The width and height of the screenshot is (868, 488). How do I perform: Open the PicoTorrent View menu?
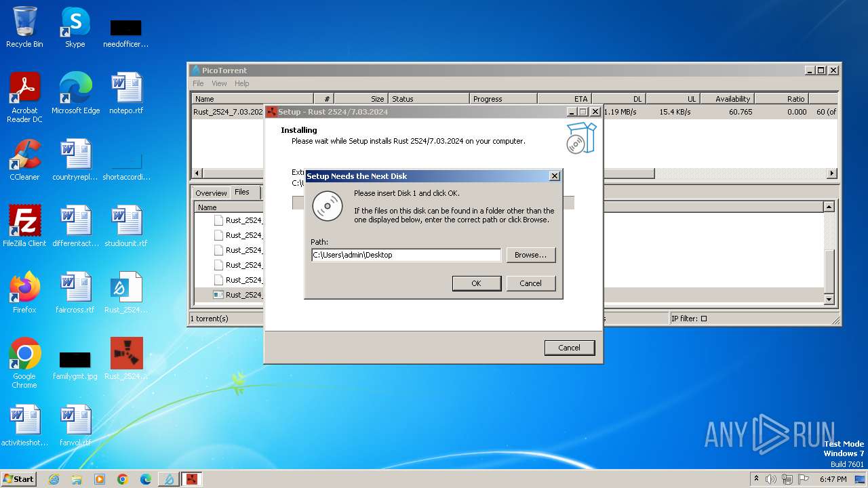click(x=219, y=83)
